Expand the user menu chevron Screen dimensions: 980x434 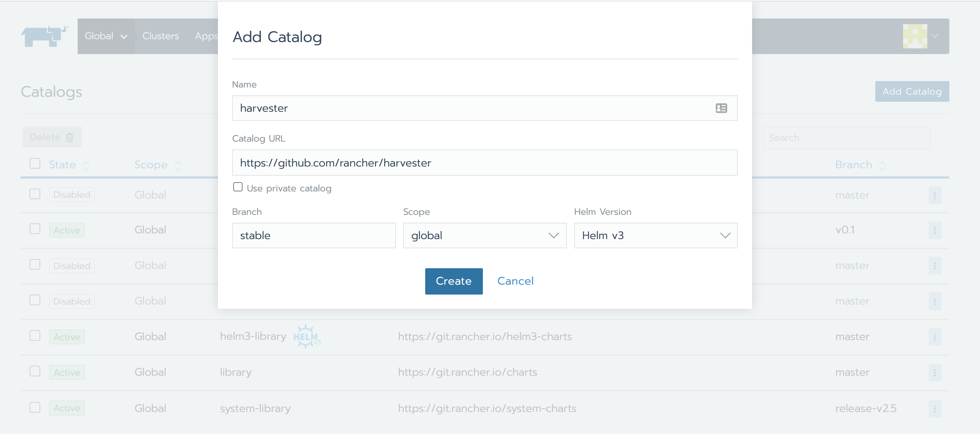point(935,37)
